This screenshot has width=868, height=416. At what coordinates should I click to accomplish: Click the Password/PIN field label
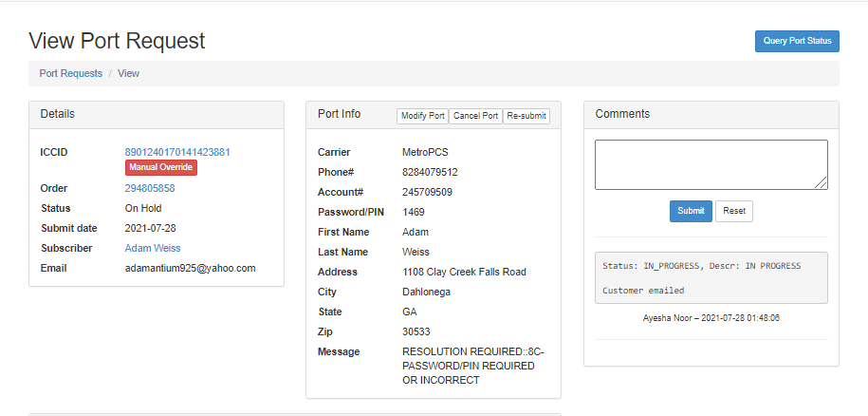click(x=351, y=212)
